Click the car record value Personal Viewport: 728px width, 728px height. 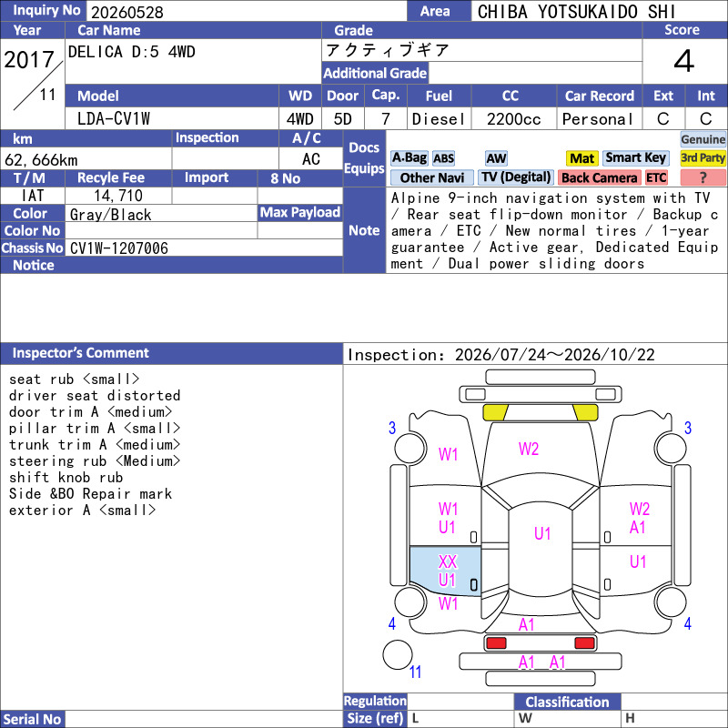(x=597, y=119)
